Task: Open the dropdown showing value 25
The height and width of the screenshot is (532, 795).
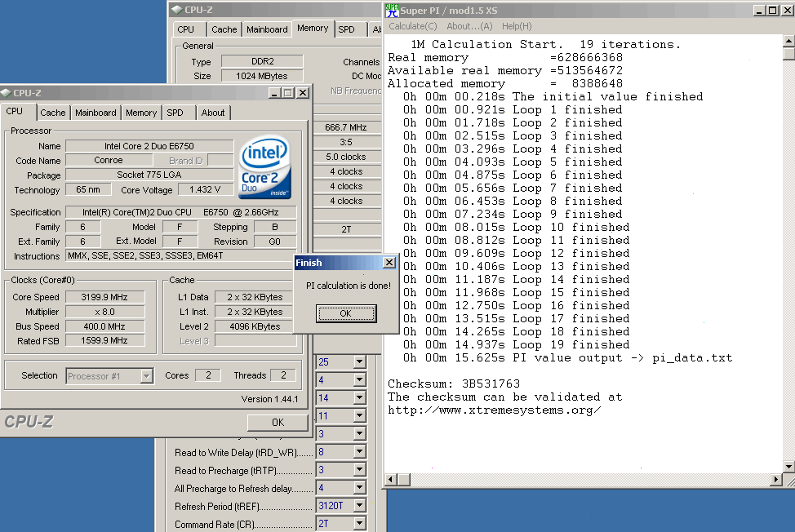Action: pos(359,361)
